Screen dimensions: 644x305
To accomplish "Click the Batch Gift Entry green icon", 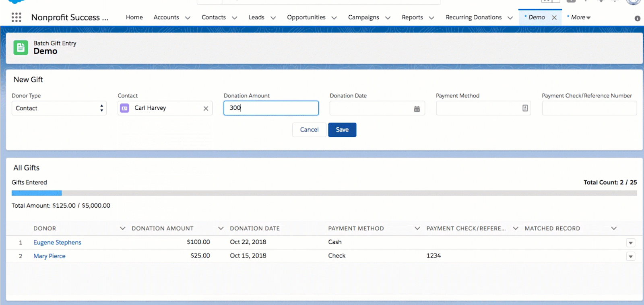I will click(21, 47).
